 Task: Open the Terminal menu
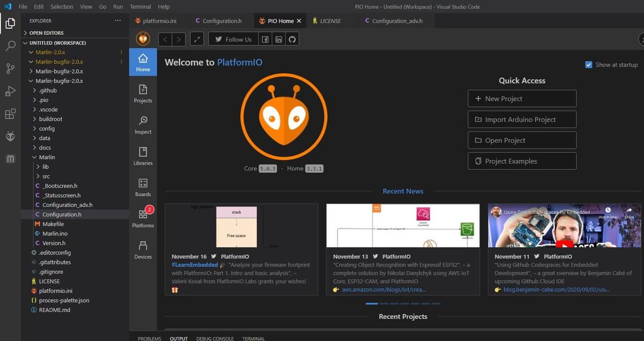(140, 6)
